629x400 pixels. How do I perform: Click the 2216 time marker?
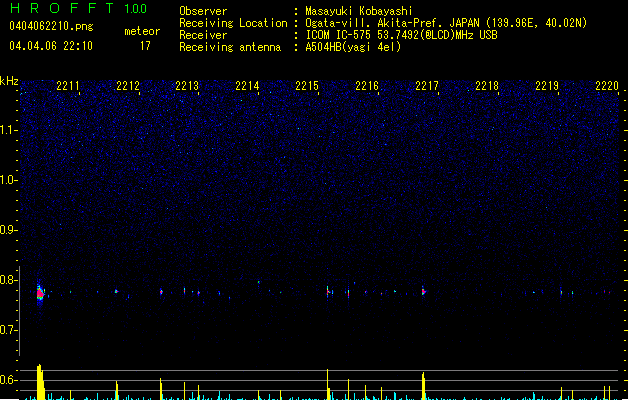click(367, 86)
